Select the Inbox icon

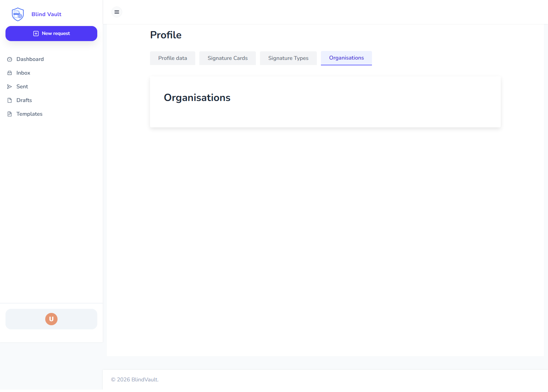point(10,73)
